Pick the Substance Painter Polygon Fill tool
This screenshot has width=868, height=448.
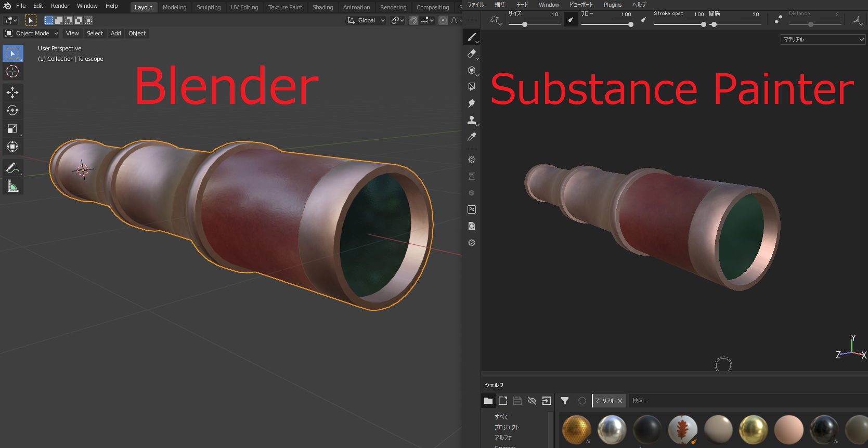point(472,87)
